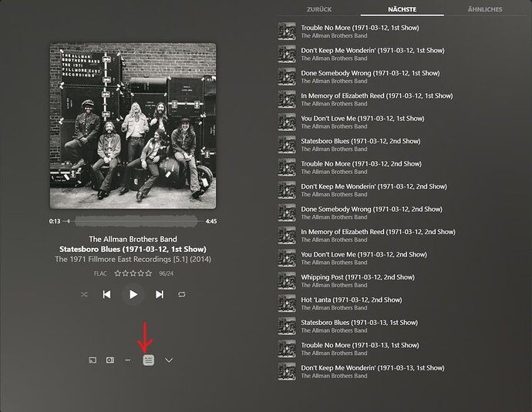532x412 pixels.
Task: Open album The 1971 Fillmore East Recordings link
Action: pos(133,260)
